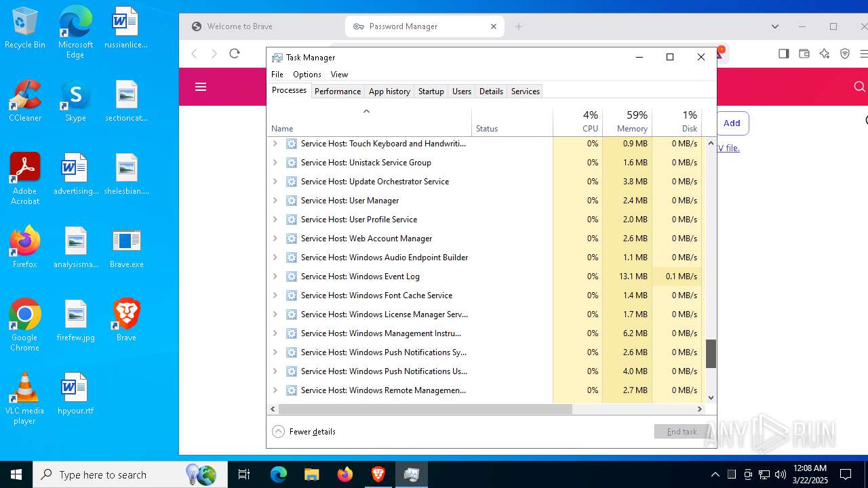The image size is (868, 488).
Task: Open the Options menu in Task Manager
Action: [x=307, y=75]
